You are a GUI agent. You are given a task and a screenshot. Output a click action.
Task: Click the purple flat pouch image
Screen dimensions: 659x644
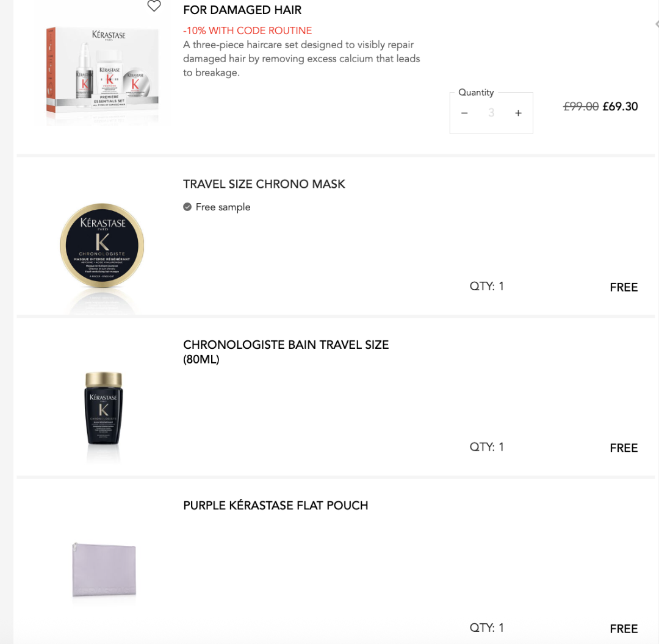tap(104, 570)
